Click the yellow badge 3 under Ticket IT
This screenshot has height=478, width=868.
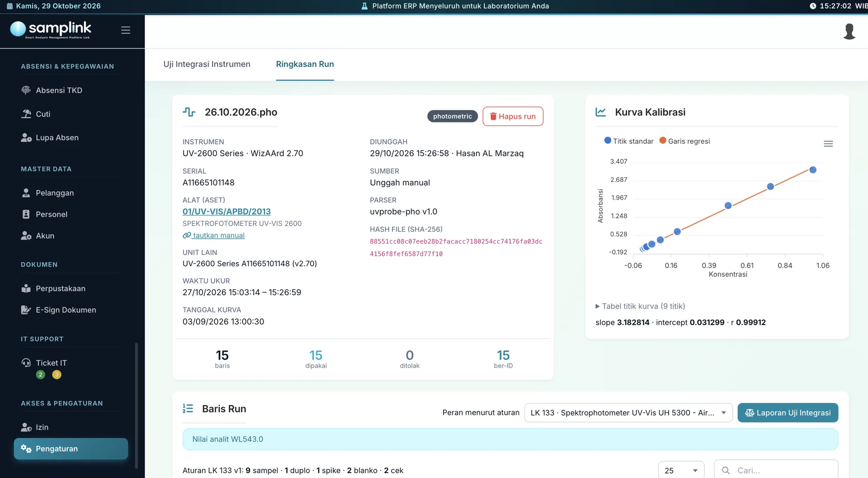tap(56, 375)
